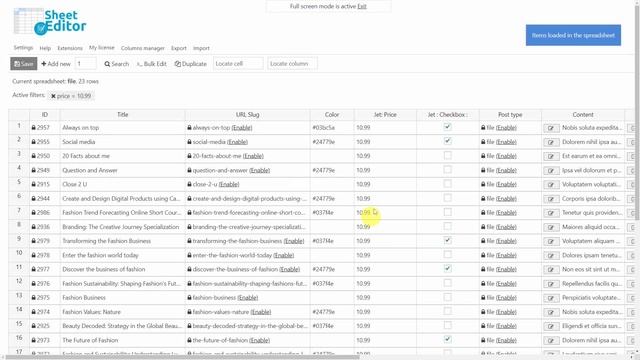Open the Columns manager menu
The height and width of the screenshot is (360, 640).
[142, 48]
